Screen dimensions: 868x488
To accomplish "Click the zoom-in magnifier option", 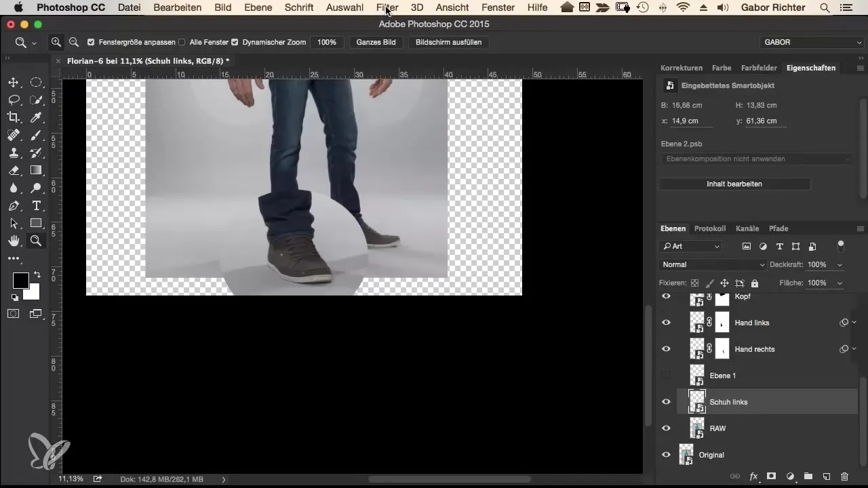I will [56, 42].
